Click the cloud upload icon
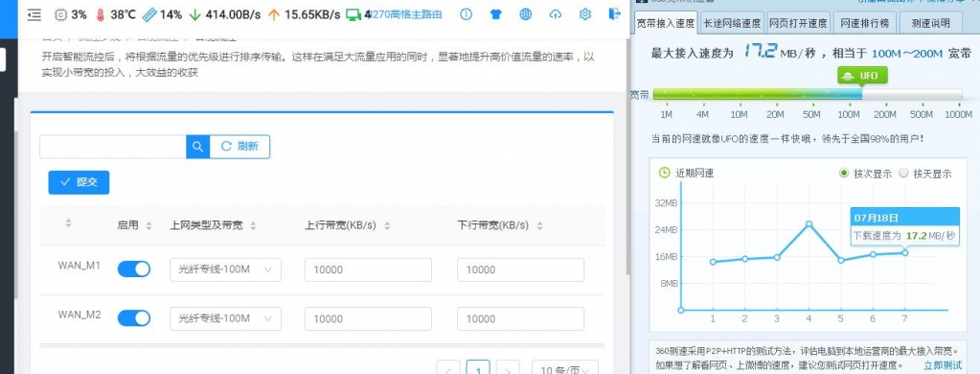This screenshot has width=980, height=374. pyautogui.click(x=555, y=14)
